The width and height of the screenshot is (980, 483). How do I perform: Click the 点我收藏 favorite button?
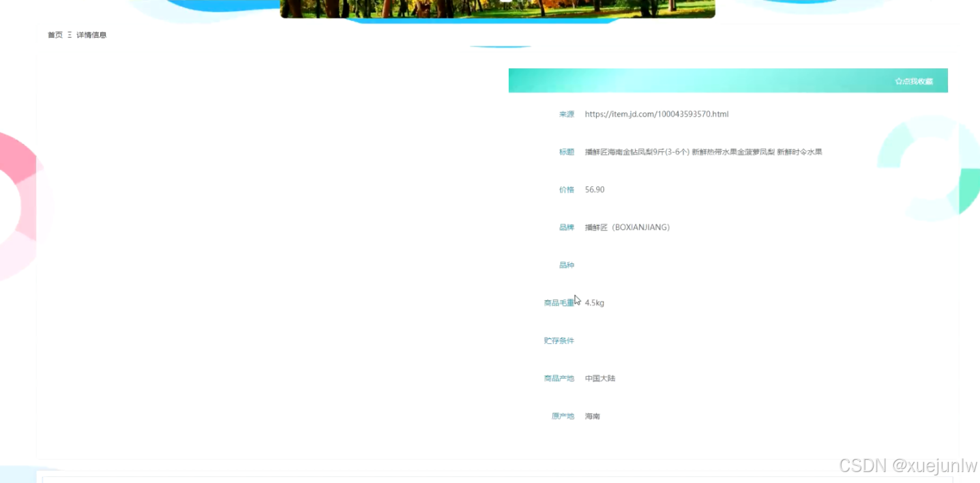[913, 81]
